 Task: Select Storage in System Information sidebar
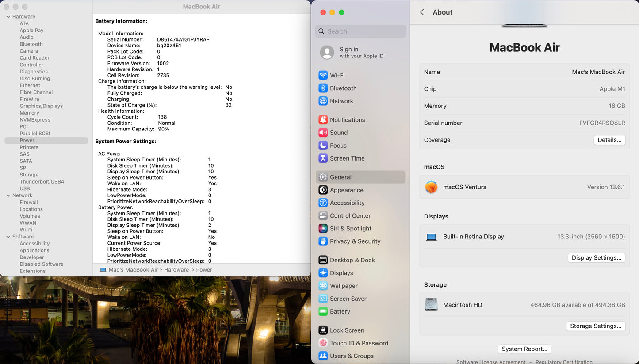coord(29,175)
